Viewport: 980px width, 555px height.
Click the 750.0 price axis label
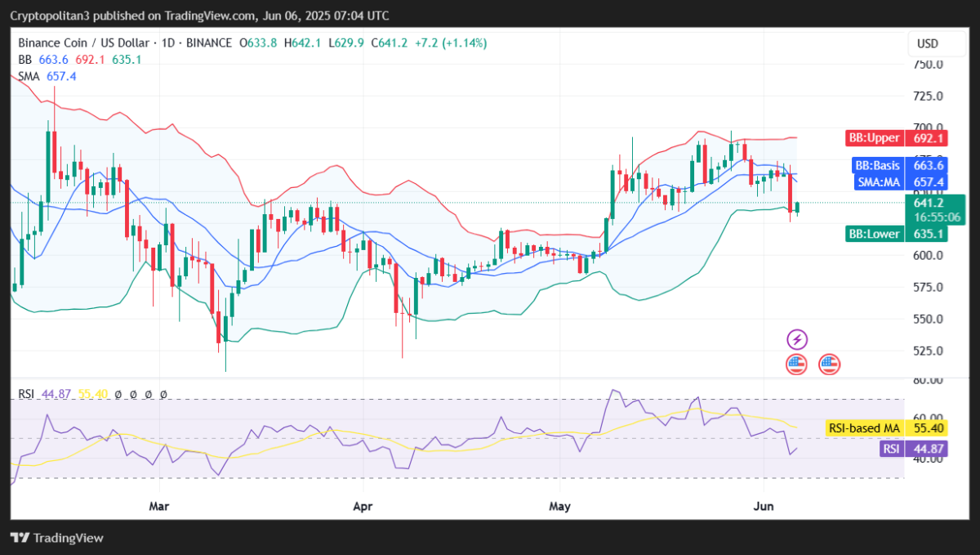928,65
